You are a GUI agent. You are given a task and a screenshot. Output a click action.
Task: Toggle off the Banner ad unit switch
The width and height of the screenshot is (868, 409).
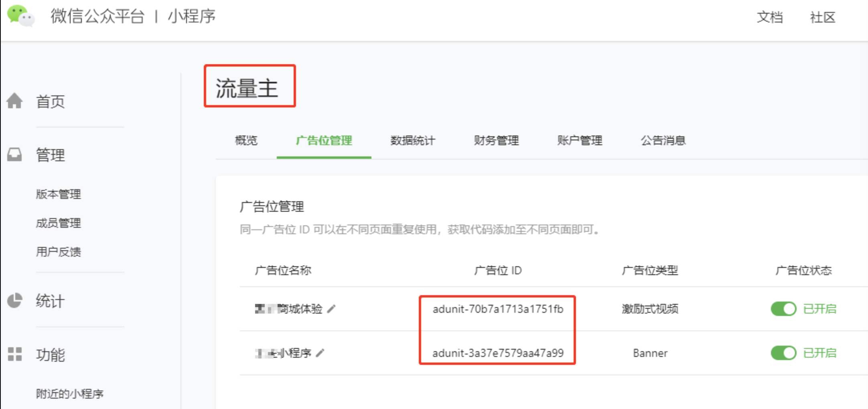[783, 353]
